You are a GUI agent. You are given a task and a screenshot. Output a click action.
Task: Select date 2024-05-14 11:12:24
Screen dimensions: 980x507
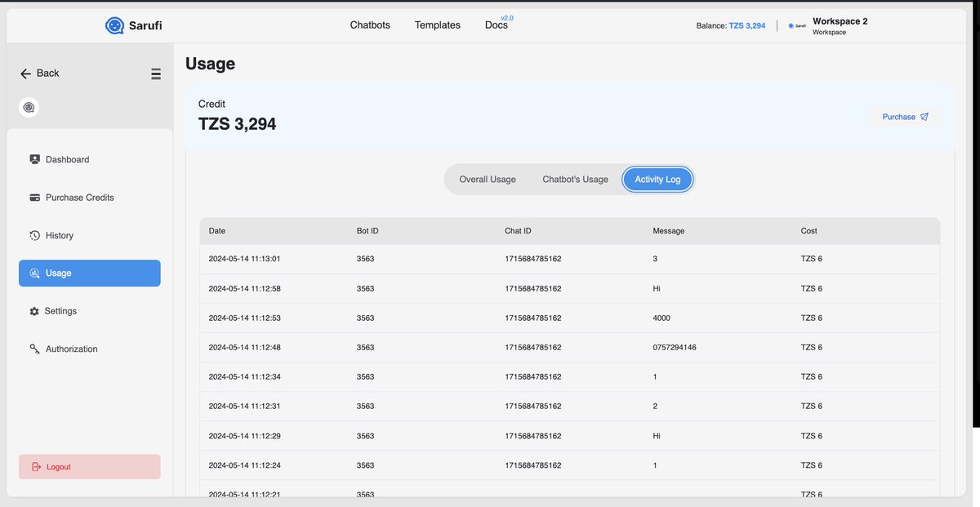click(x=246, y=466)
